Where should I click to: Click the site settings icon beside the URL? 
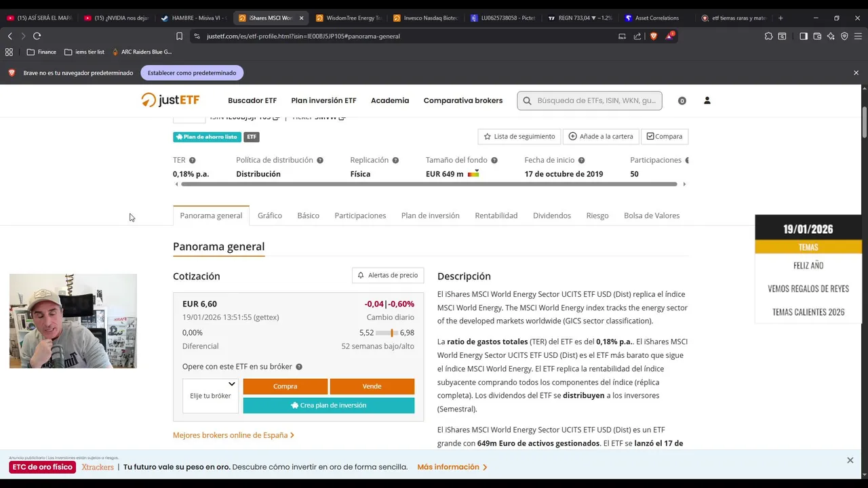pos(197,36)
